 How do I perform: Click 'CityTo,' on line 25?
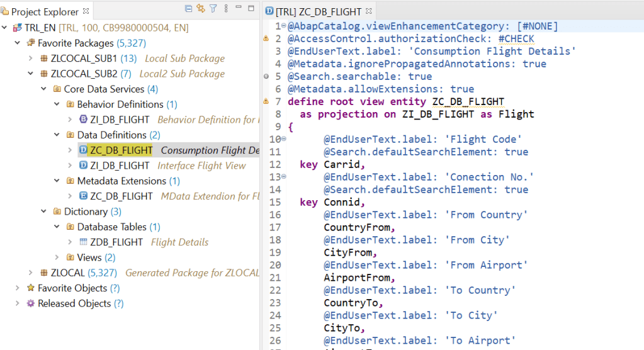(x=344, y=328)
